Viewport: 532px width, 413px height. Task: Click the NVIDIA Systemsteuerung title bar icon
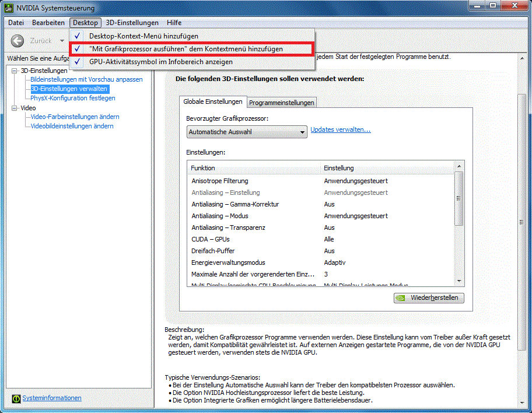coord(9,8)
